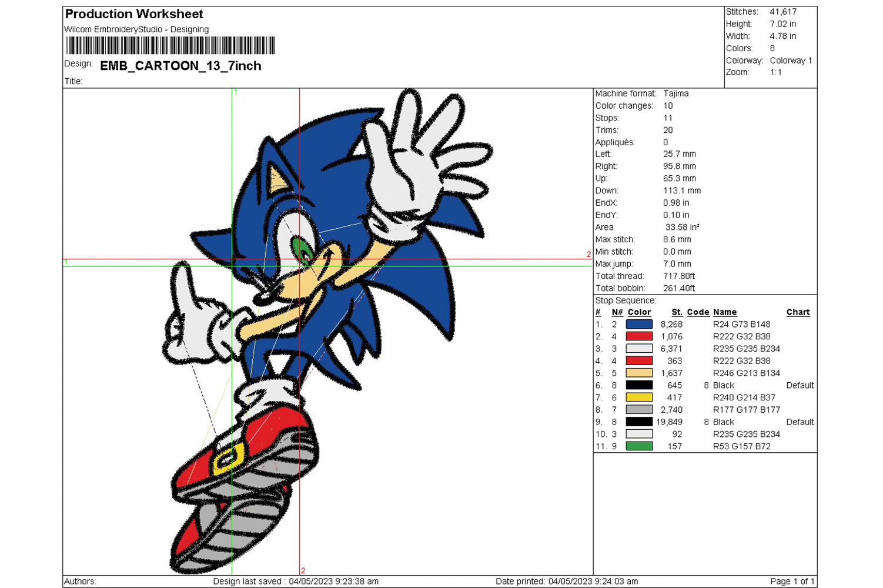
Task: Click the Chart column header
Action: click(798, 312)
